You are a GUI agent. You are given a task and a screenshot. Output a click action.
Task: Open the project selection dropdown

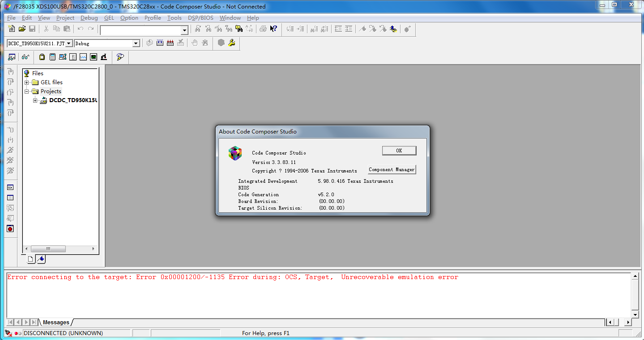69,43
